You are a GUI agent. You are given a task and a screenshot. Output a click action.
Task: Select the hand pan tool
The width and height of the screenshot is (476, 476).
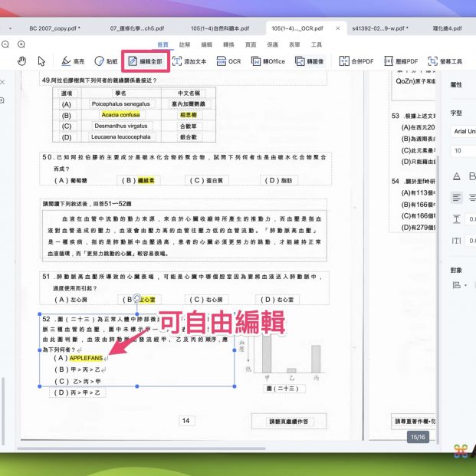tap(21, 61)
